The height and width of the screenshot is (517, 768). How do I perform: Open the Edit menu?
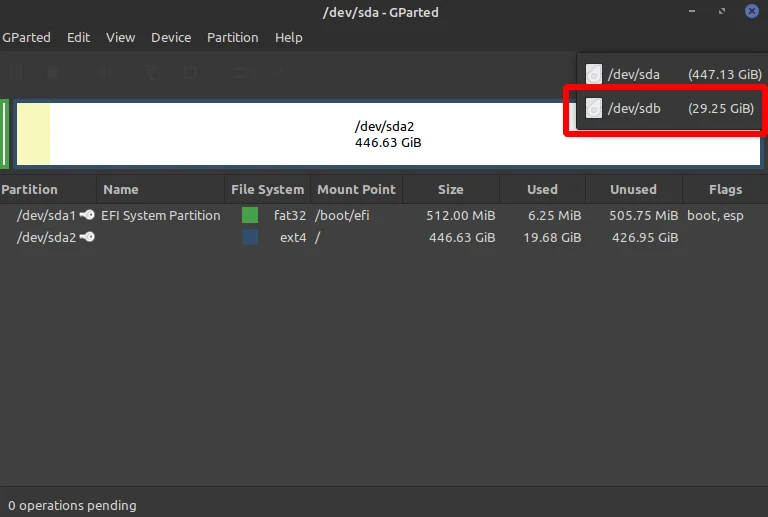(78, 38)
